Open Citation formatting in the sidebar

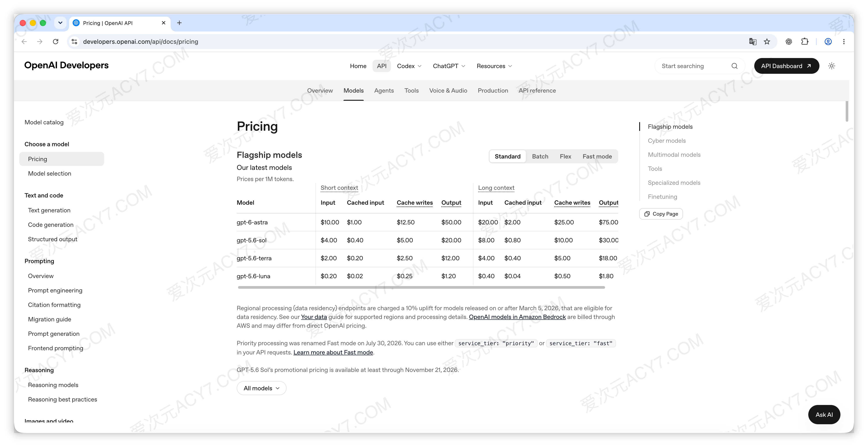pos(54,305)
